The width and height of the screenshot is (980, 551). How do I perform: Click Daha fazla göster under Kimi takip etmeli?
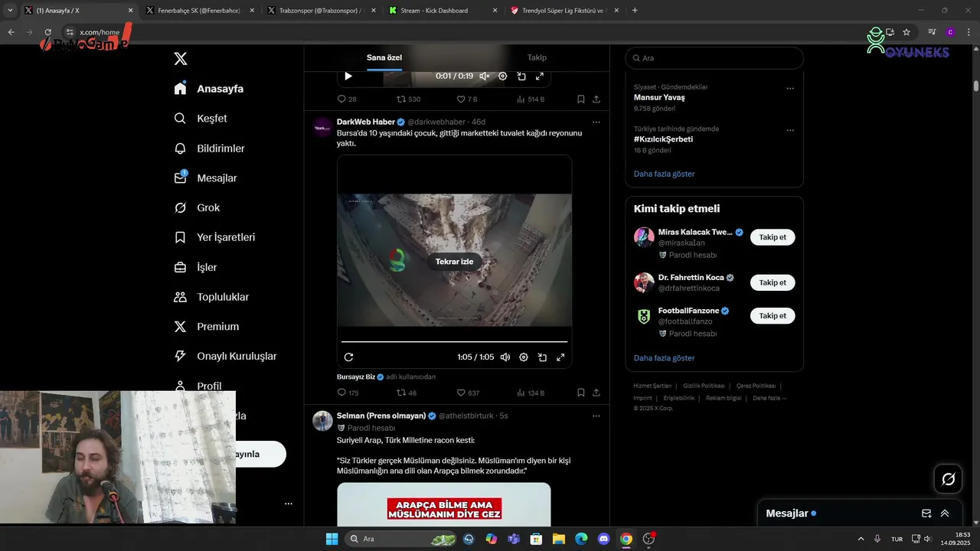[x=665, y=358]
